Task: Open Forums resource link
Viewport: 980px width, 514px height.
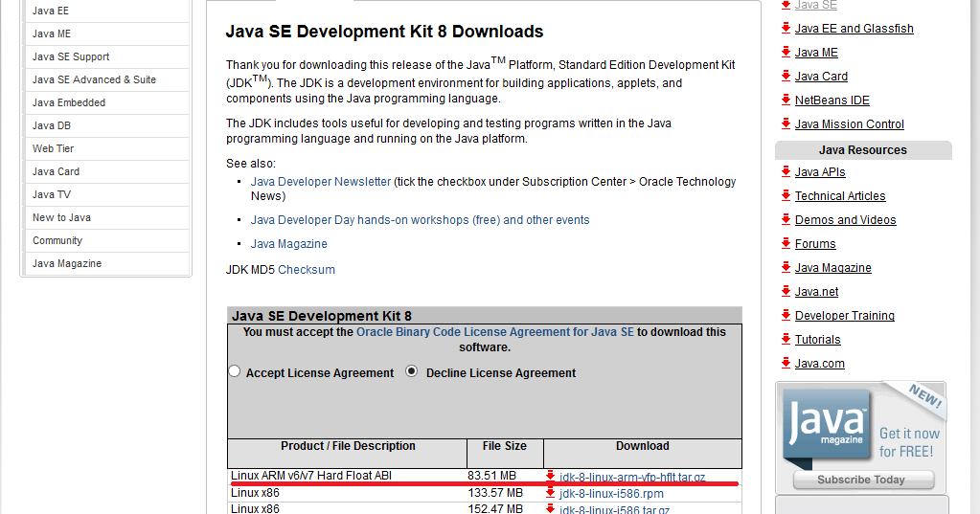Action: click(x=815, y=244)
